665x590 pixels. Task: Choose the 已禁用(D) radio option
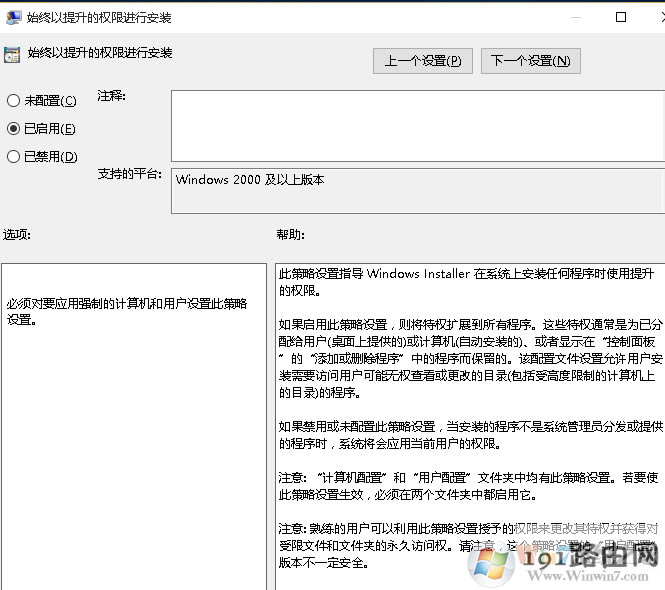click(13, 157)
